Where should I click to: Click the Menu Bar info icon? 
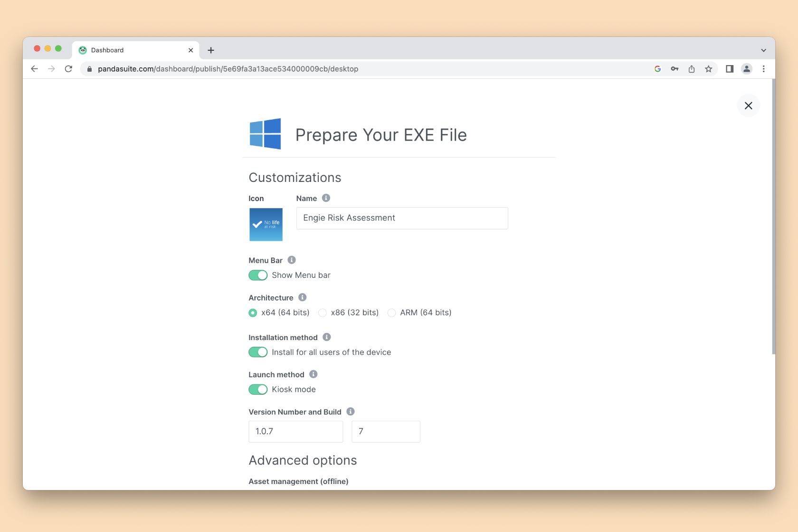(292, 260)
